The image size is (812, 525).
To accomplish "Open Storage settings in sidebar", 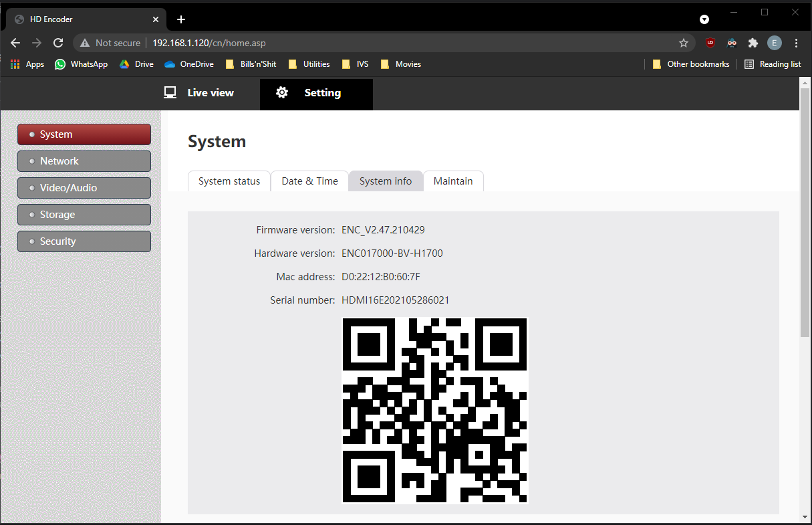I will (84, 215).
